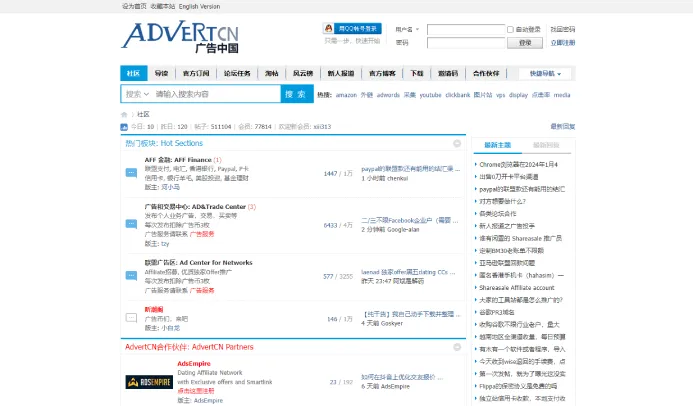Expand the quick navigation dropdown

tap(545, 74)
